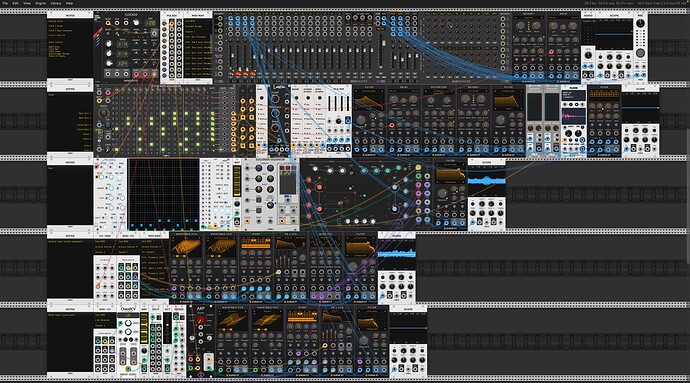This screenshot has width=690, height=383.
Task: Toggle the lit orange mute button on mixer channel two
Action: (x=238, y=74)
